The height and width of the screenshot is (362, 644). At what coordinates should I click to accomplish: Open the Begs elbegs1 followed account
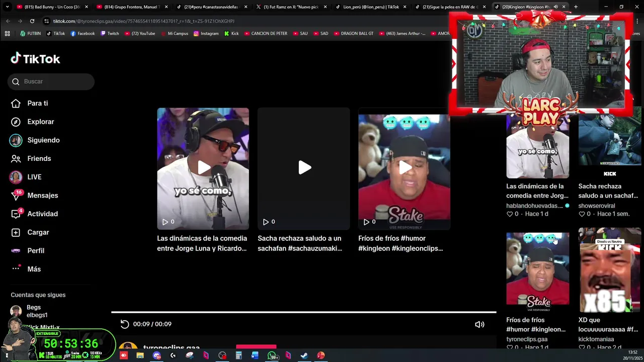30,311
